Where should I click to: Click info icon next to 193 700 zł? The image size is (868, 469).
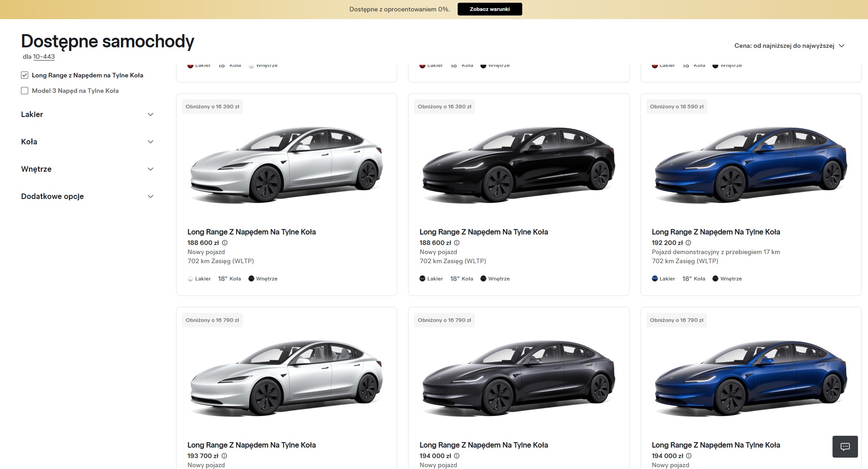point(224,456)
